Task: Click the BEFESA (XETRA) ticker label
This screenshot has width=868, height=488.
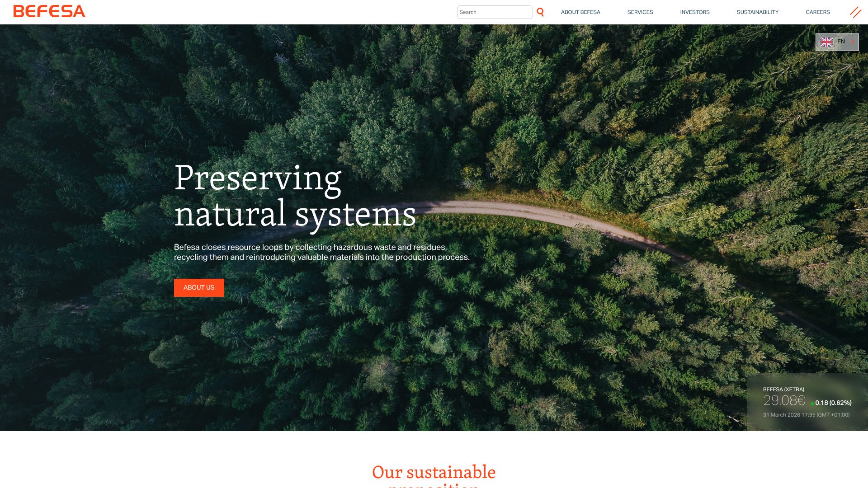Action: (783, 389)
